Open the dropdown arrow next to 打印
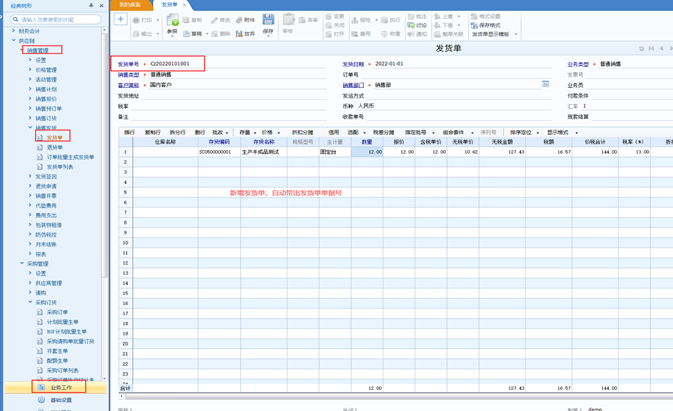Image resolution: width=673 pixels, height=411 pixels. (x=158, y=20)
